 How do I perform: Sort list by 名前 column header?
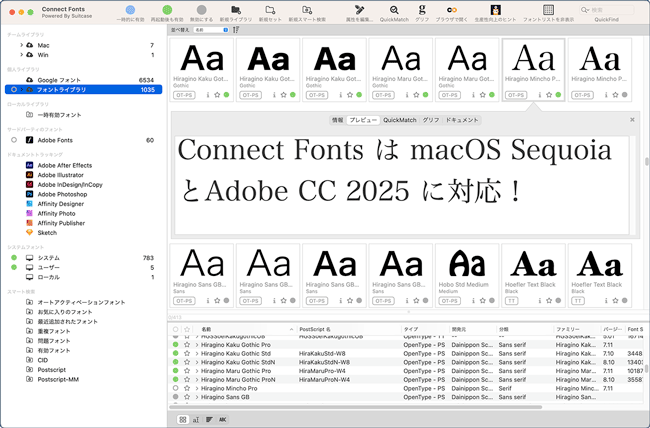pos(247,329)
